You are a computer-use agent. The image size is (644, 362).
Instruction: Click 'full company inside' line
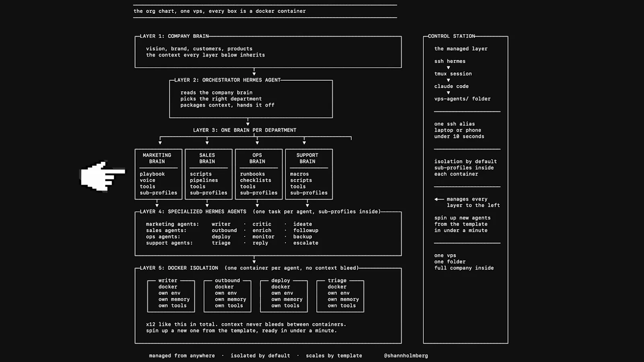464,268
